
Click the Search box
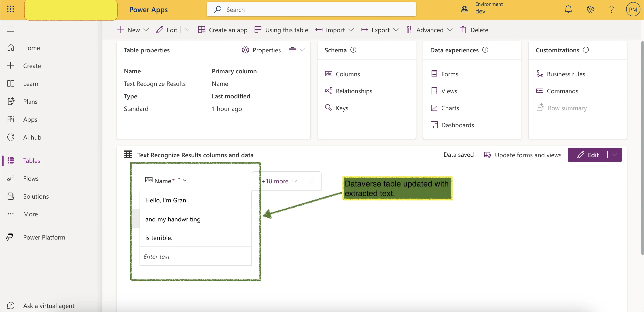(x=311, y=9)
